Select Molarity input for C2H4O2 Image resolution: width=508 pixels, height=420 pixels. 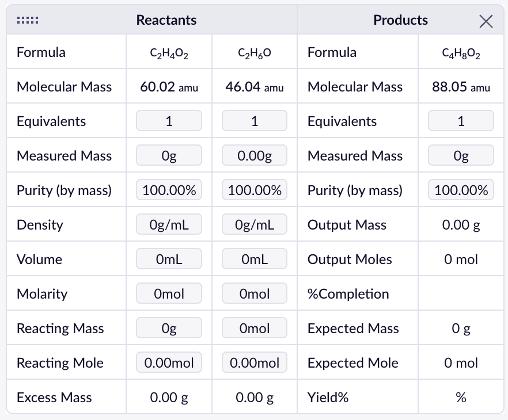169,294
